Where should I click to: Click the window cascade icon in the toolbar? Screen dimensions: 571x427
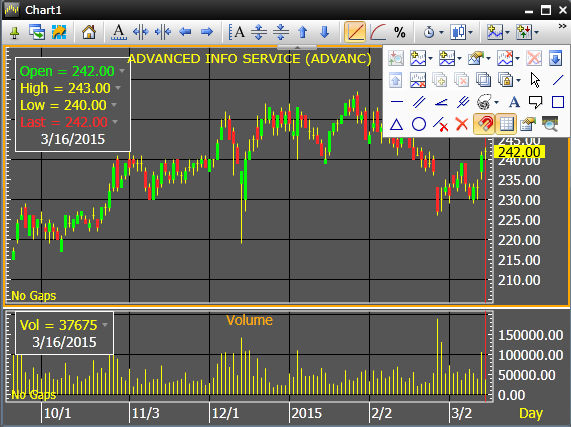pos(37,32)
